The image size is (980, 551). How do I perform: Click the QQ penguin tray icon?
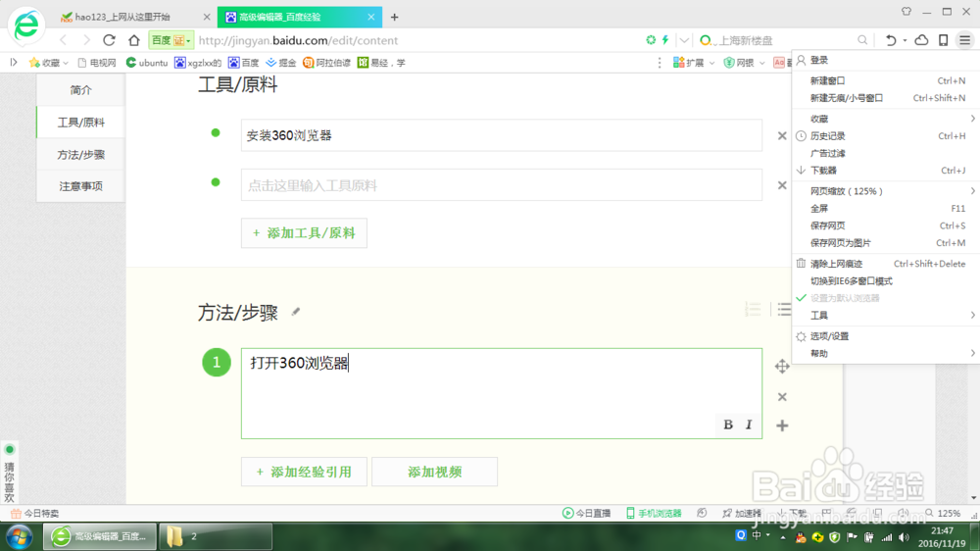point(800,536)
